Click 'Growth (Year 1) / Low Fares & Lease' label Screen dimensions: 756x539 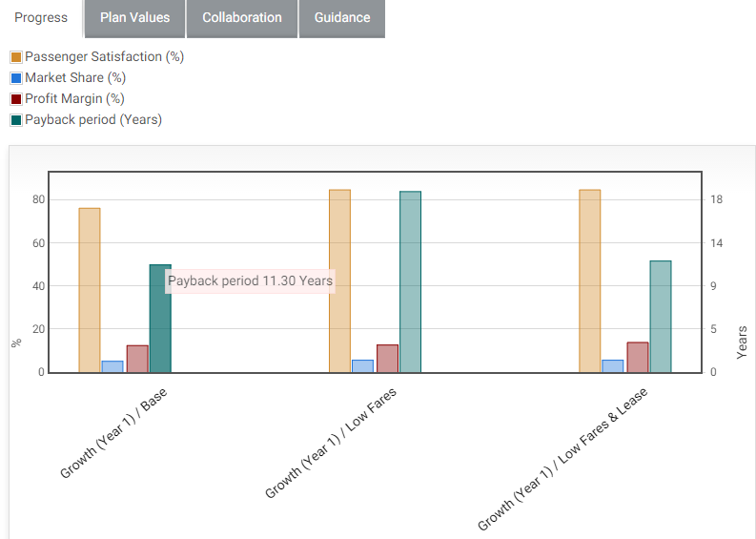coord(562,459)
